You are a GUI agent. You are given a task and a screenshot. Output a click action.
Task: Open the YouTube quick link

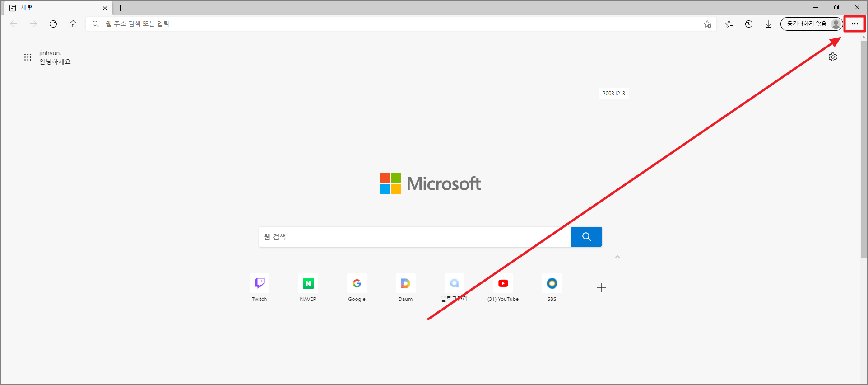coord(503,288)
